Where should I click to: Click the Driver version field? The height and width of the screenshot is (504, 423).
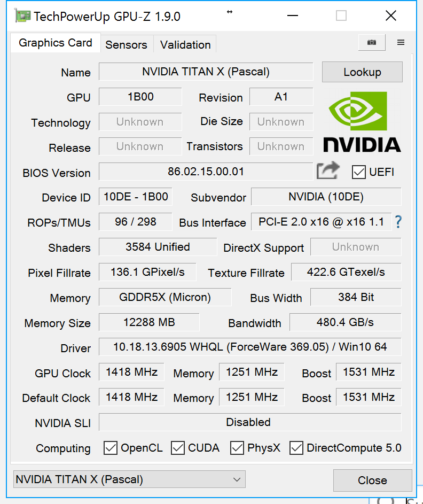pyautogui.click(x=249, y=347)
